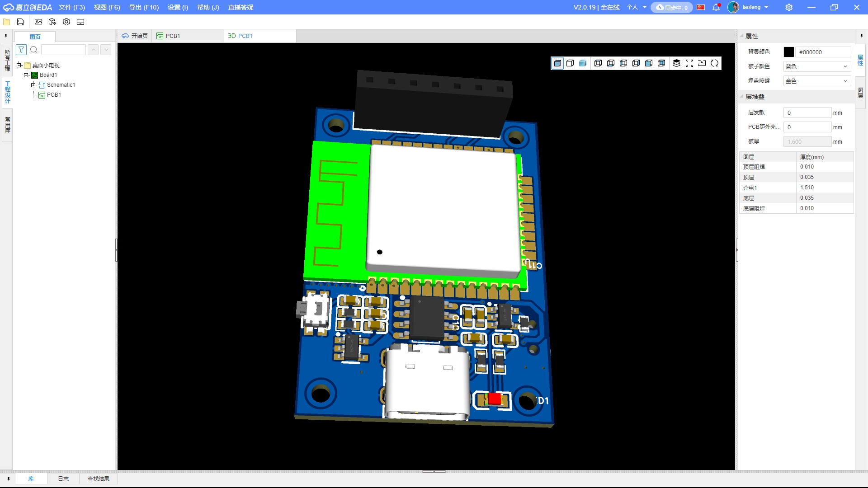Click fourth wireframe cube orientation view icon

coord(636,63)
